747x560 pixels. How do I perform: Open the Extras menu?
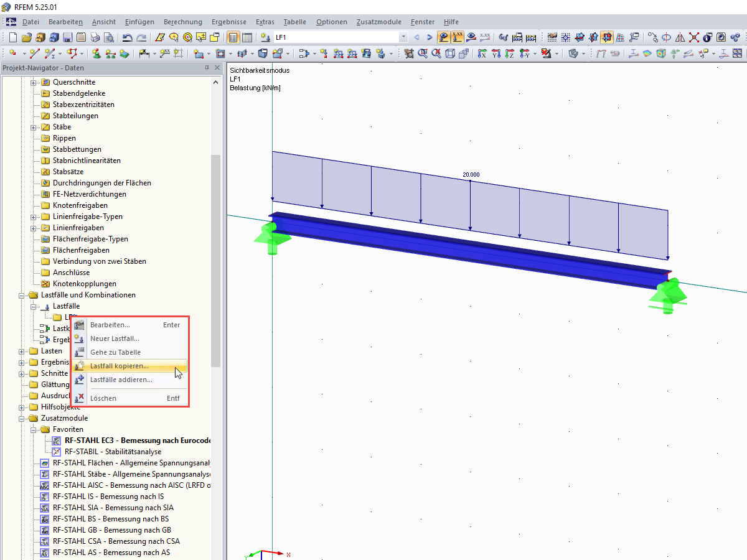click(x=265, y=22)
